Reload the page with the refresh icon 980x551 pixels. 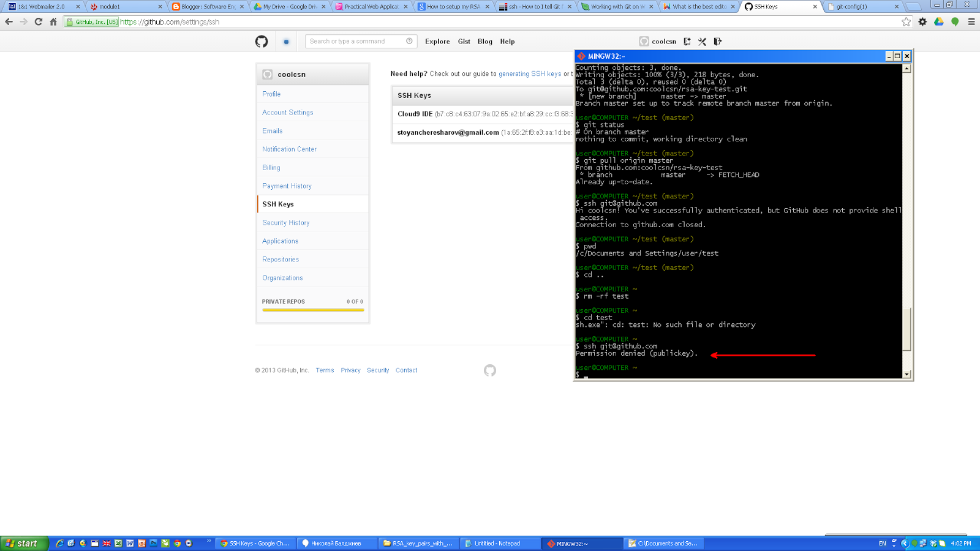coord(38,22)
